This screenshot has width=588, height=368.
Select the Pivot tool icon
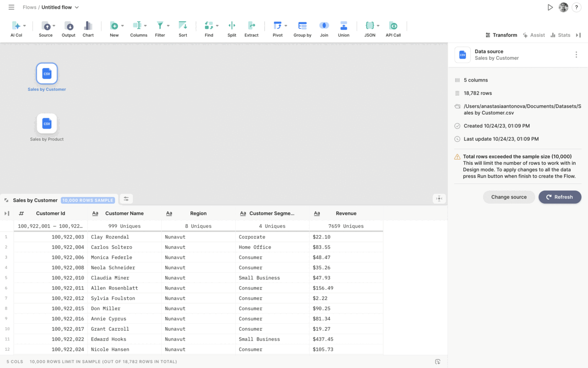[x=277, y=26]
